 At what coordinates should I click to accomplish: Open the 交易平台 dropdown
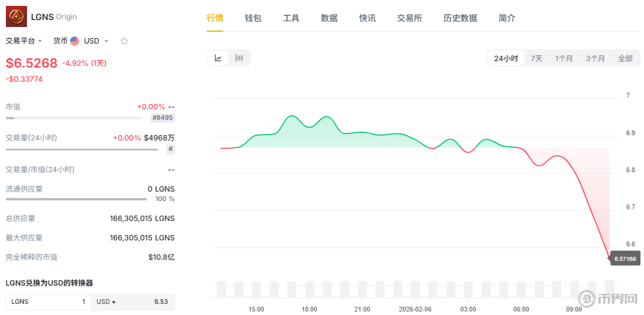(x=24, y=41)
